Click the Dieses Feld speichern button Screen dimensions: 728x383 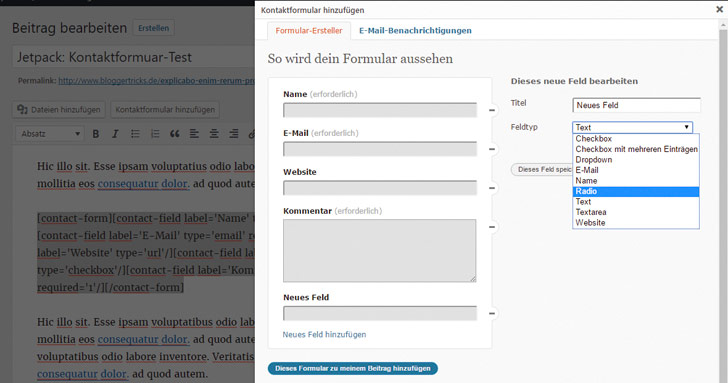coord(541,169)
